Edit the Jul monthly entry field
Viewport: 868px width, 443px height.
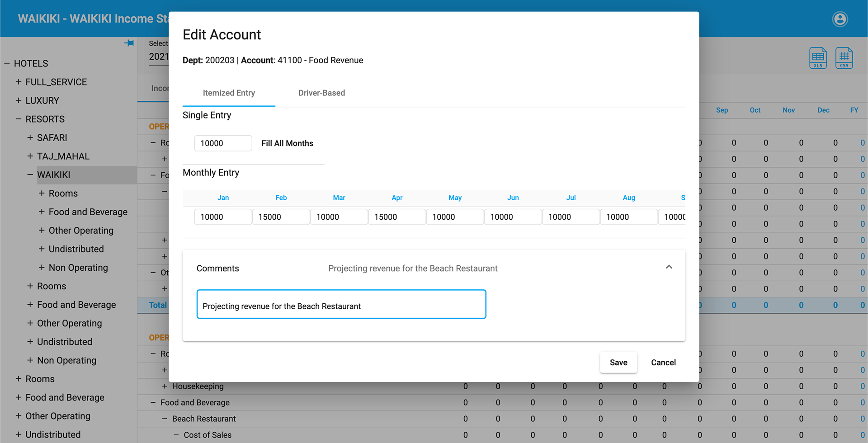click(x=571, y=217)
